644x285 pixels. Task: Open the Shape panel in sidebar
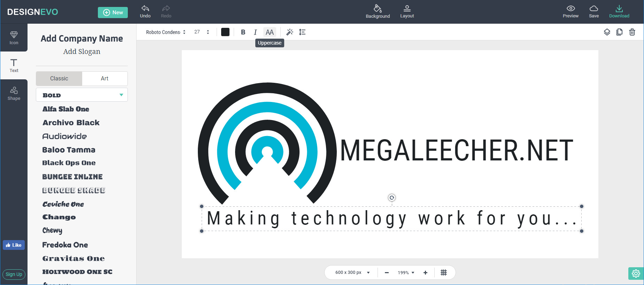pyautogui.click(x=14, y=93)
